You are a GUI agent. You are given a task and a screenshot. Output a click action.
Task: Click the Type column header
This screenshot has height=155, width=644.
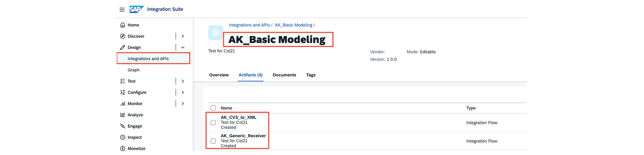click(x=471, y=108)
